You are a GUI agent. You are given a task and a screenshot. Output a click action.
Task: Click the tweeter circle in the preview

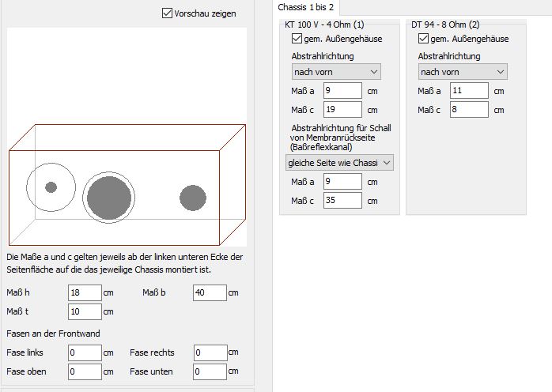point(51,187)
